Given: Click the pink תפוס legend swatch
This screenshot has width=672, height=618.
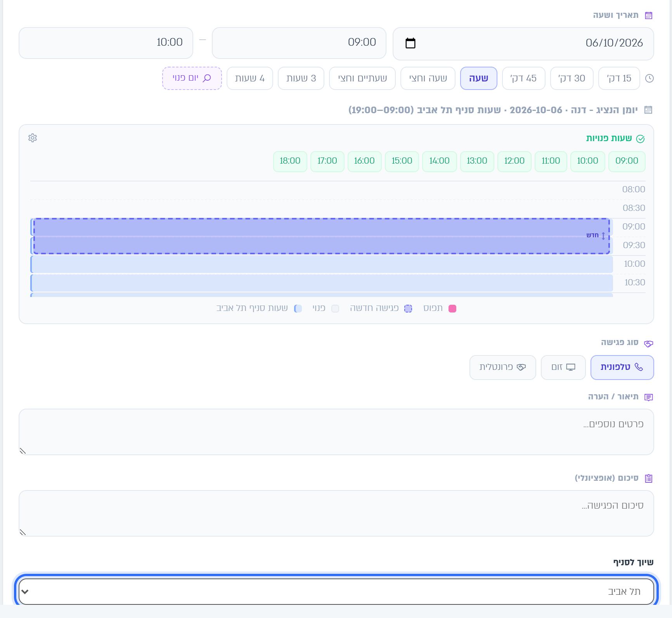Looking at the screenshot, I should 452,309.
